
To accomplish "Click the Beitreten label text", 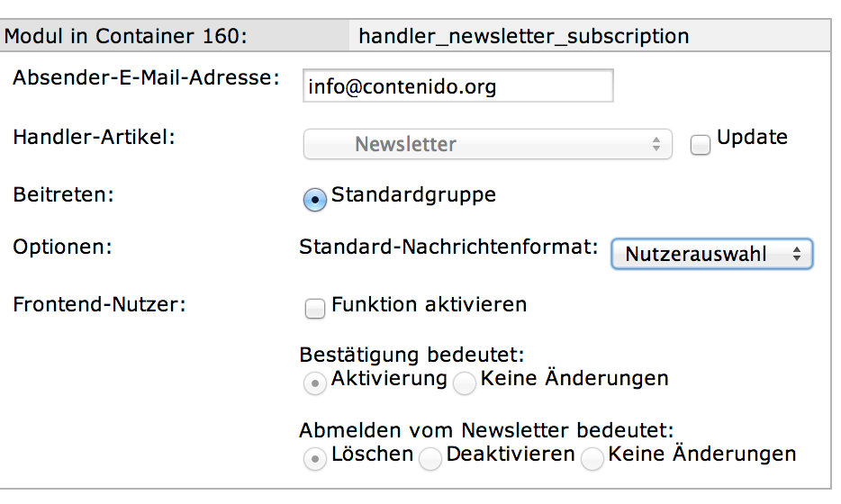I will [x=63, y=194].
